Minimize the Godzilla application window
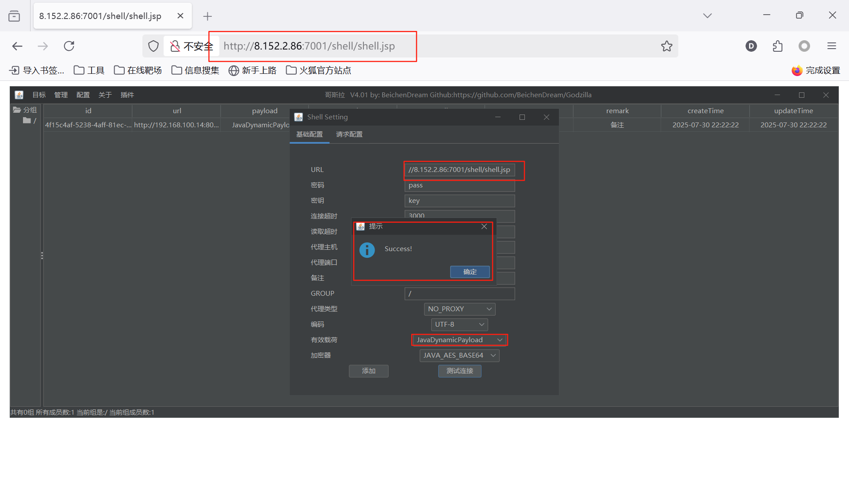The width and height of the screenshot is (849, 504). pyautogui.click(x=777, y=95)
